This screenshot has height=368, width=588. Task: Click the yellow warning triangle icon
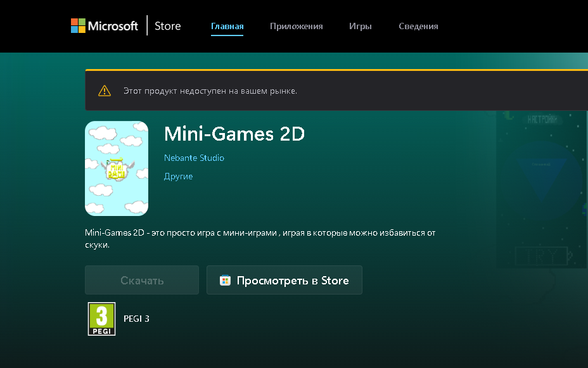105,91
